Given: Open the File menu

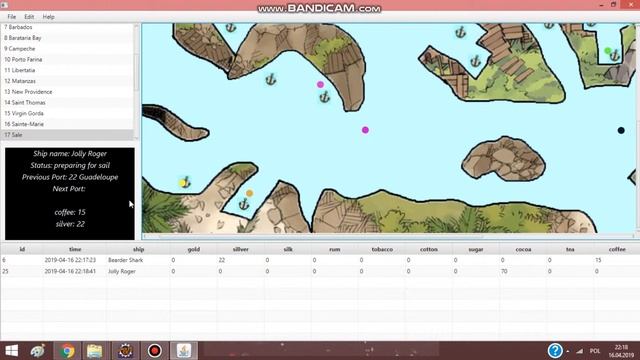Looking at the screenshot, I should pyautogui.click(x=12, y=17).
